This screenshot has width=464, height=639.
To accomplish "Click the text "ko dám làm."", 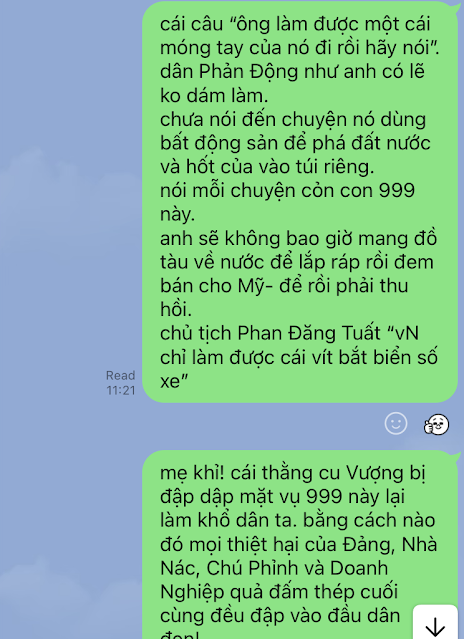I will click(214, 95).
